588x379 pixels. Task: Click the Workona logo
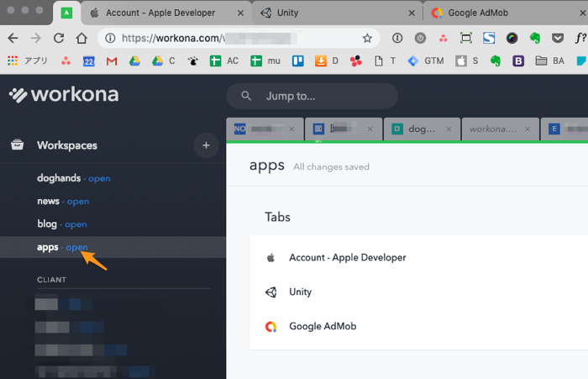point(64,95)
